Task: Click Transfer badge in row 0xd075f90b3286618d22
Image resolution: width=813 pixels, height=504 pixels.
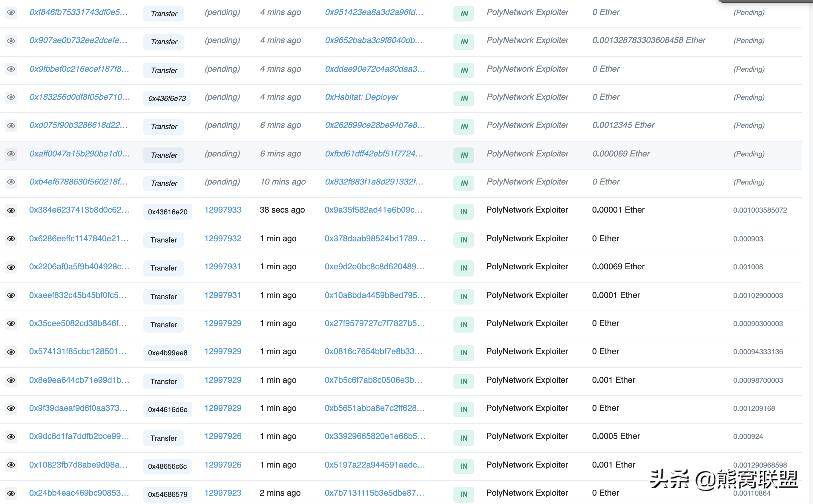Action: click(164, 127)
